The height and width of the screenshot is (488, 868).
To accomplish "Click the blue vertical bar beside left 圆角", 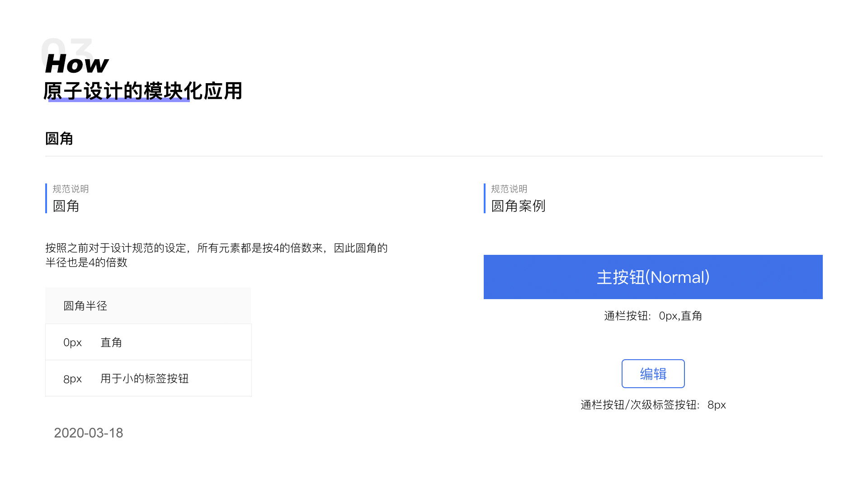I will coord(46,198).
